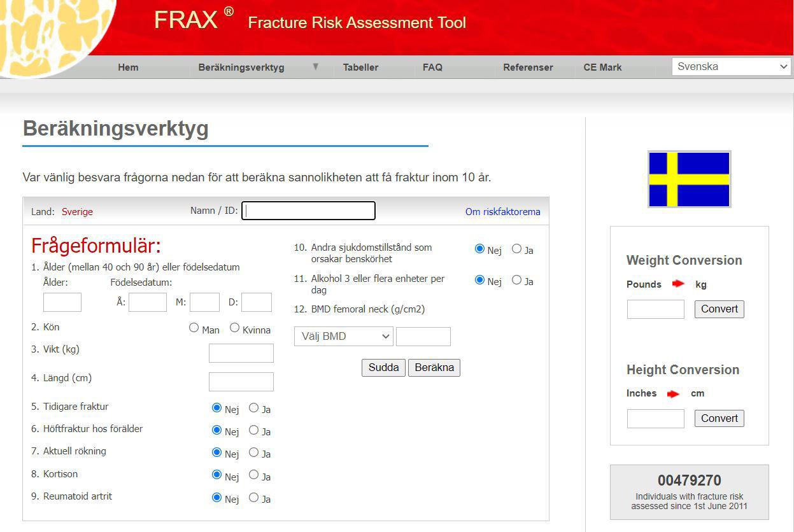Image resolution: width=794 pixels, height=532 pixels.
Task: Select Ja for Reumatoid artrit
Action: tap(253, 497)
